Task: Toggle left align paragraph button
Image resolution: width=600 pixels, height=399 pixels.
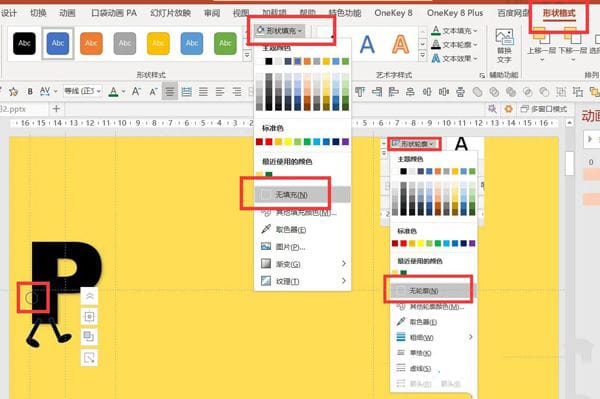Action: 220,91
